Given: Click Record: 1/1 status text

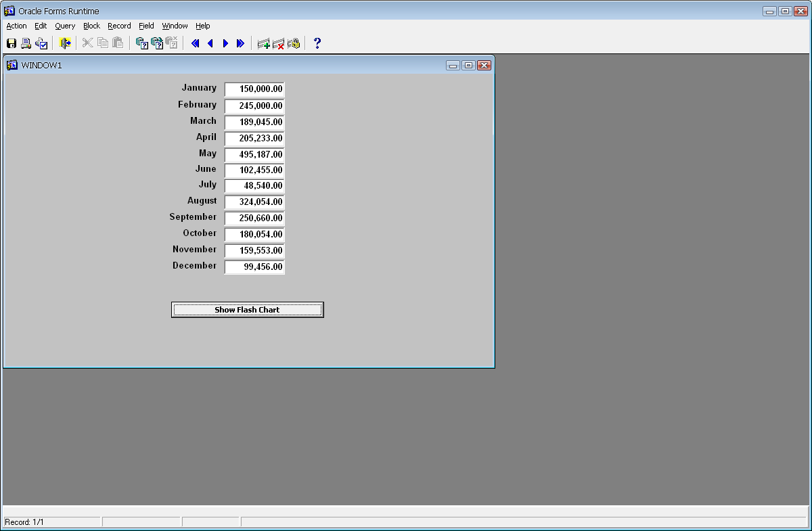Looking at the screenshot, I should click(24, 522).
